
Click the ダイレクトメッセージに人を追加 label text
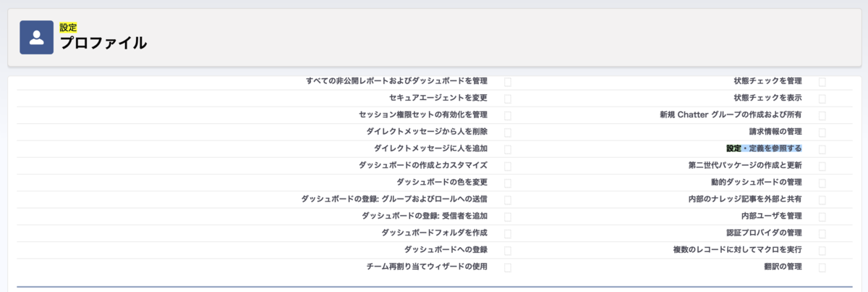431,149
